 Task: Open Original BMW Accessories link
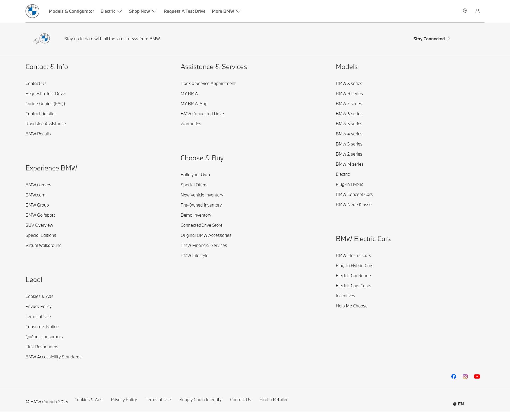206,235
